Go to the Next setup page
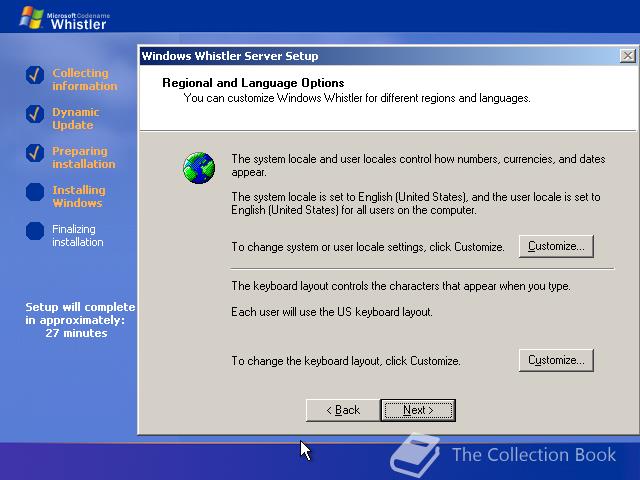640x480 pixels. [x=418, y=410]
